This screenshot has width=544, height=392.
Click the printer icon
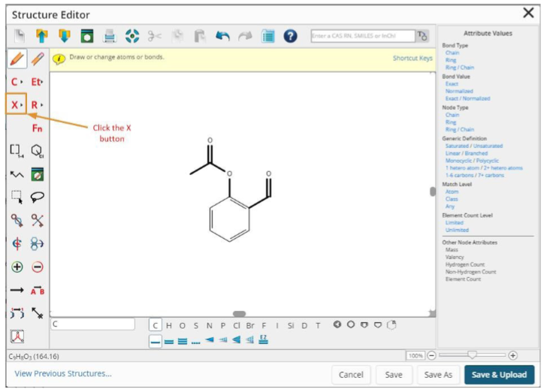pos(110,36)
